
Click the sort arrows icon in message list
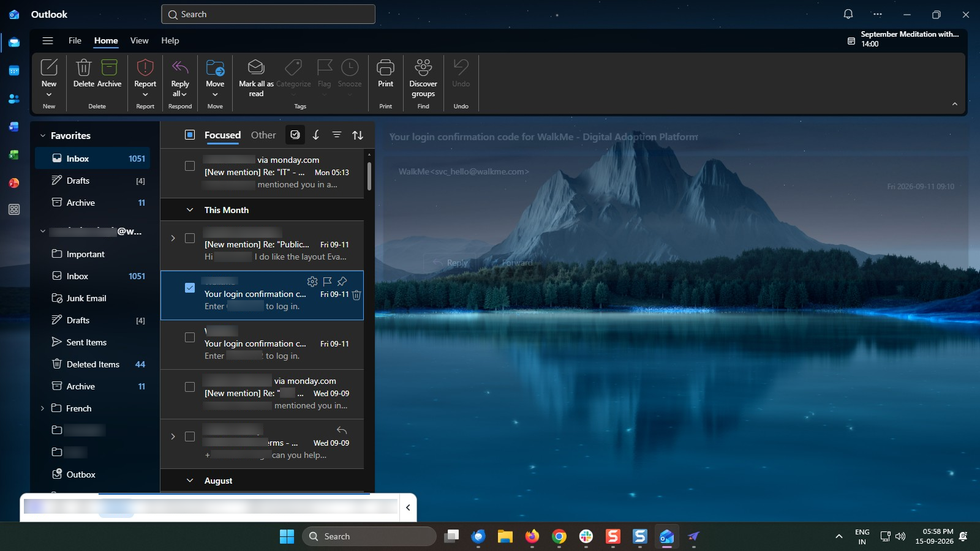[358, 135]
